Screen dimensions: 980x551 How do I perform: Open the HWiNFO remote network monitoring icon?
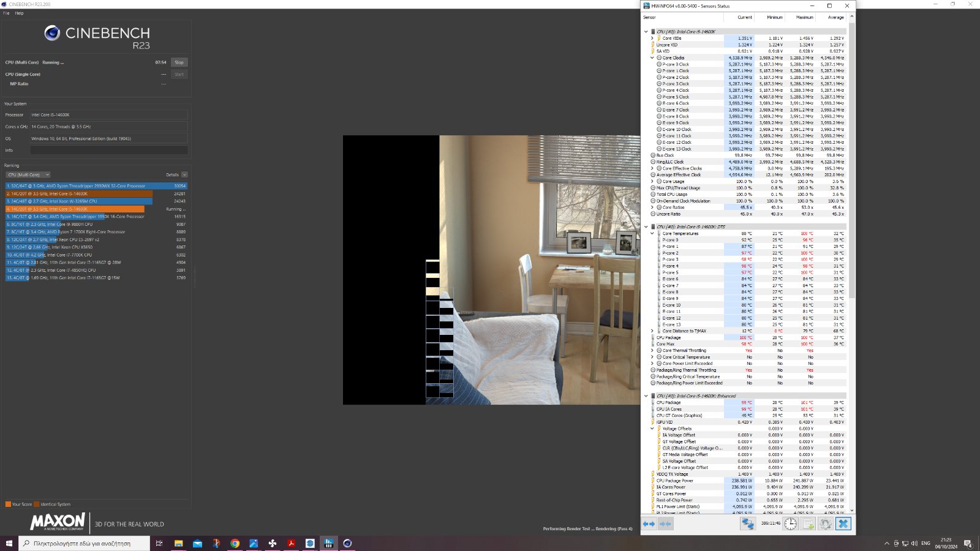point(747,524)
